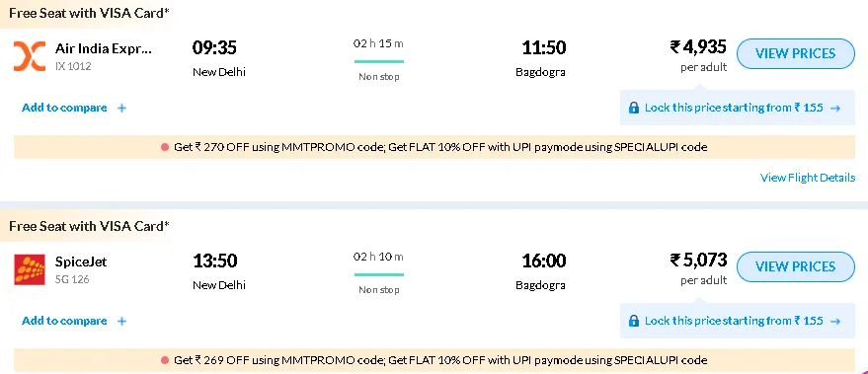Open Lock this price link under ₹4,935

click(735, 108)
